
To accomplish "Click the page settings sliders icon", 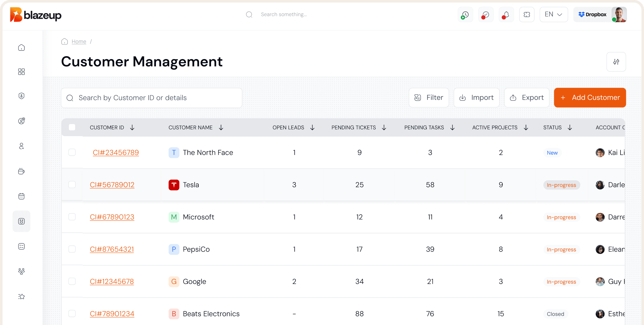I will click(x=616, y=62).
